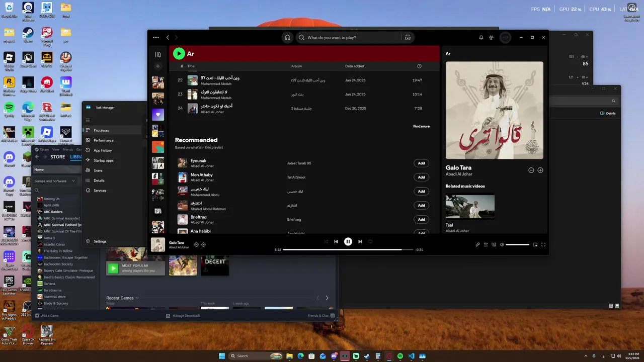
Task: Open Task Manager hamburger menu
Action: pyautogui.click(x=88, y=120)
